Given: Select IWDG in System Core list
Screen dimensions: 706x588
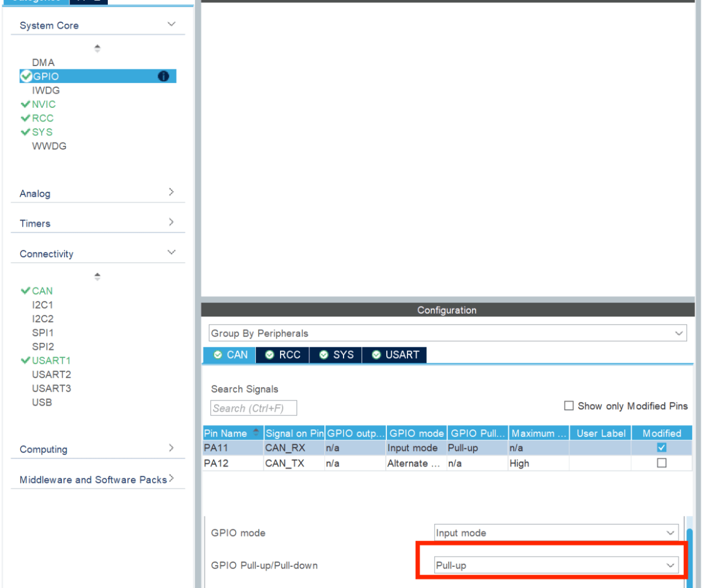Looking at the screenshot, I should (46, 90).
